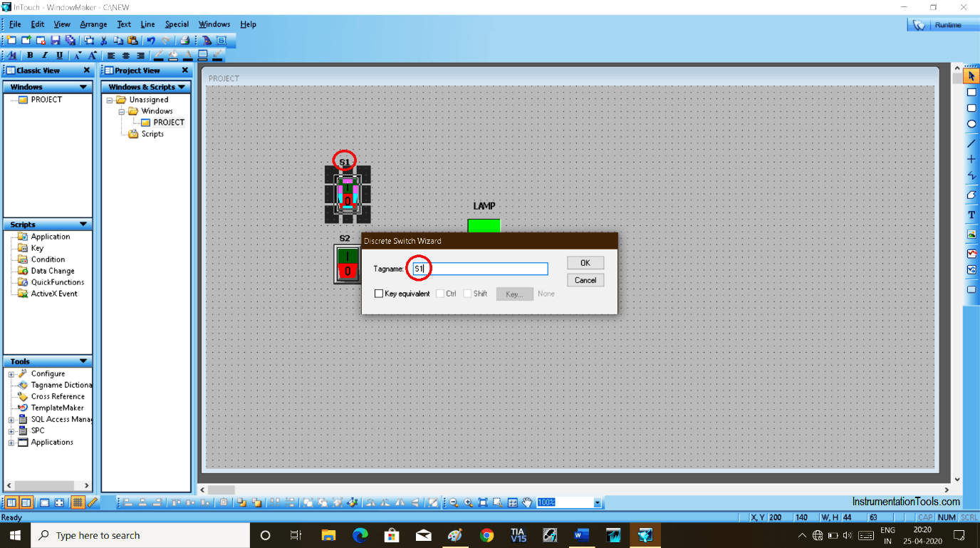Click the Cut scissors icon
Viewport: 980px width, 548px height.
104,40
